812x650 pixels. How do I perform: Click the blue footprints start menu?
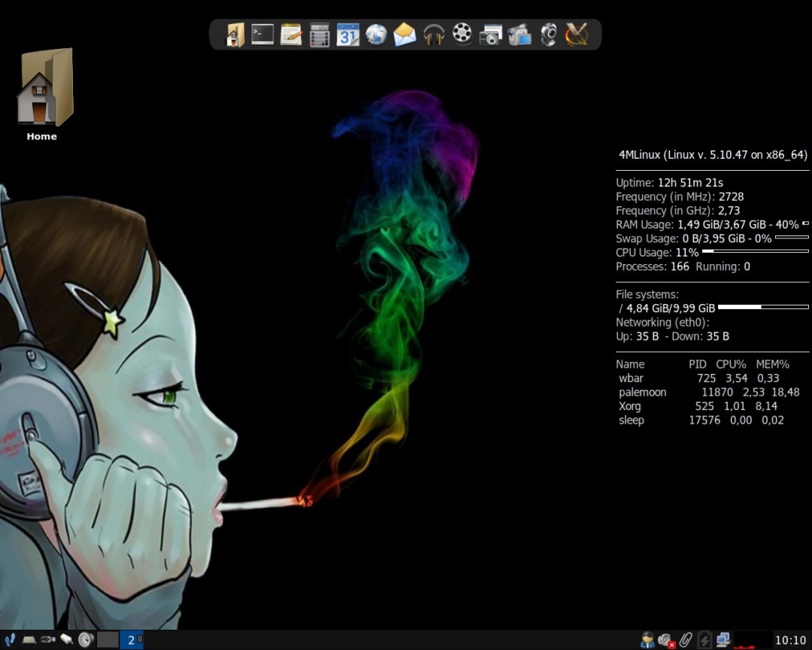[x=10, y=639]
